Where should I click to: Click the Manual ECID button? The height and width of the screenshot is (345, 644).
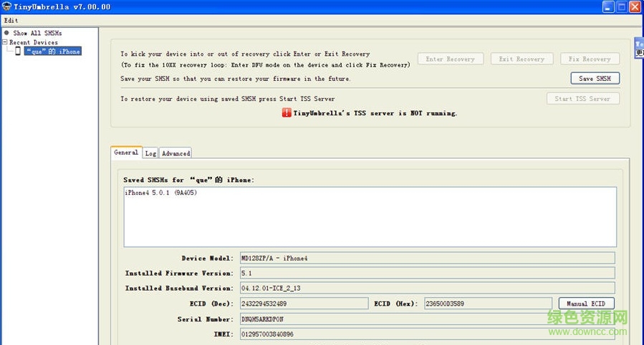tap(586, 303)
